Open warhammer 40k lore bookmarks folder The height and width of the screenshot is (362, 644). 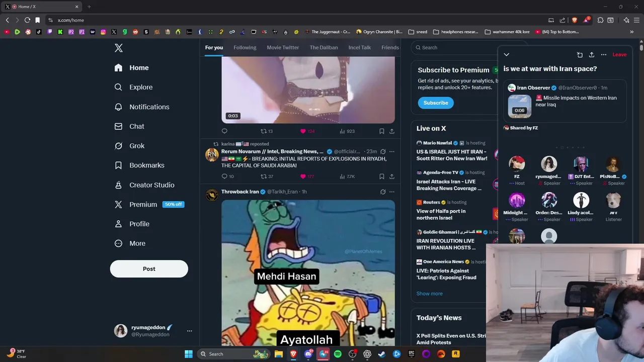click(x=507, y=32)
